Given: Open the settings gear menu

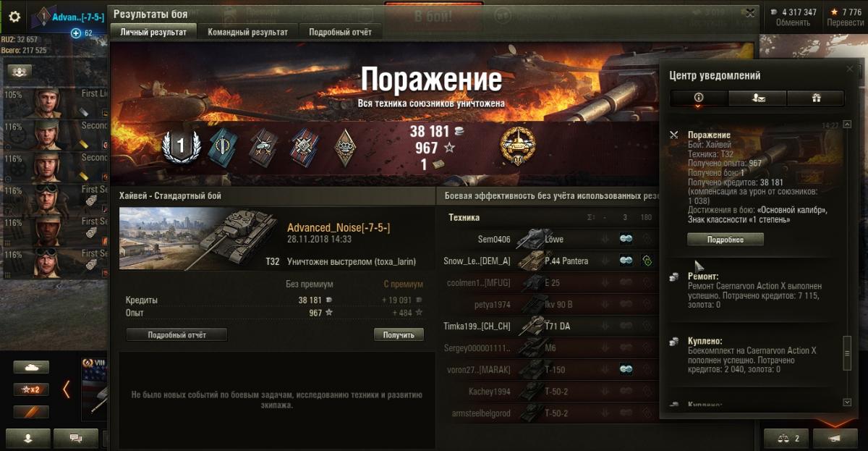Looking at the screenshot, I should click(x=14, y=17).
